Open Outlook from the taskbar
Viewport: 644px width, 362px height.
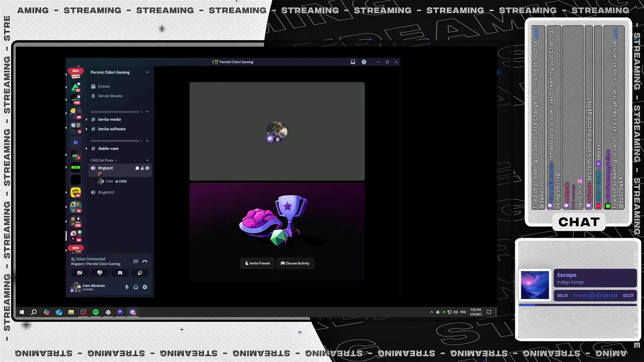pyautogui.click(x=59, y=312)
